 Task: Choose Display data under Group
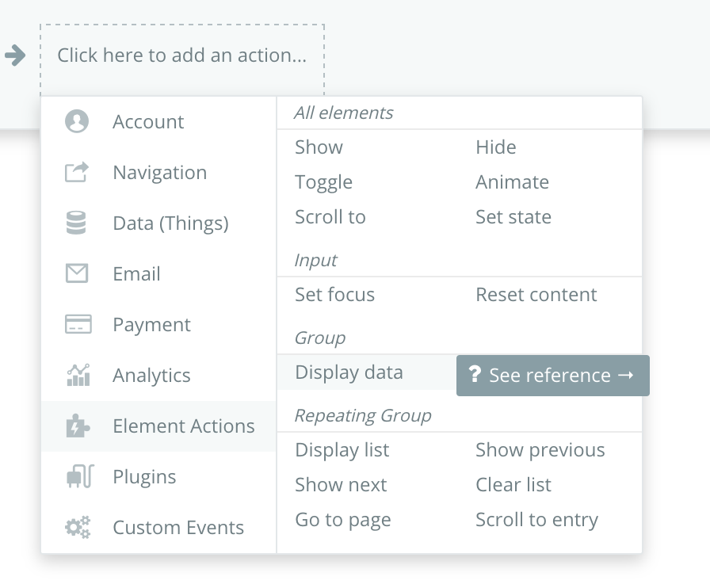click(349, 372)
